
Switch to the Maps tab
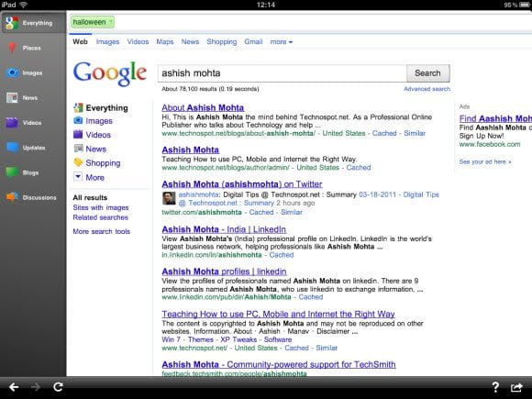pos(165,41)
